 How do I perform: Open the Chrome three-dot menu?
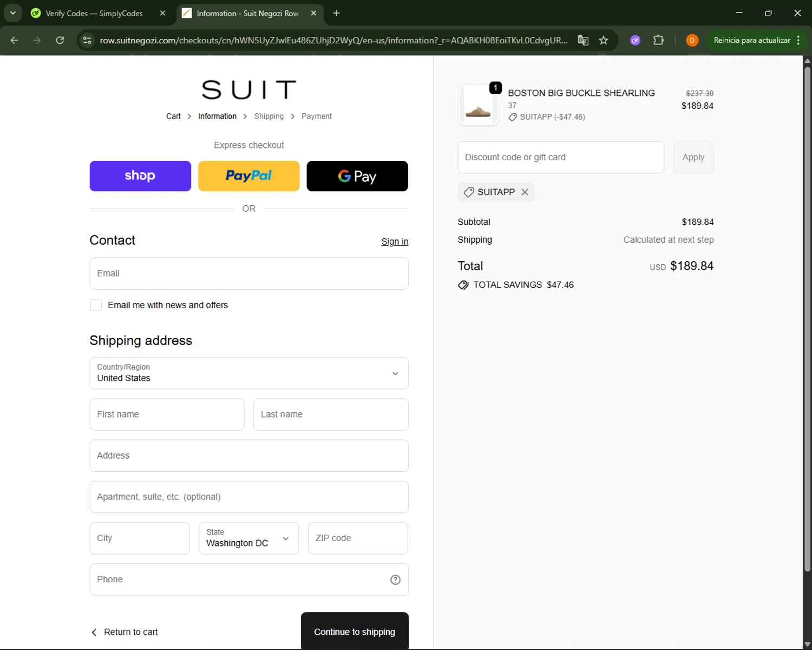(x=798, y=40)
